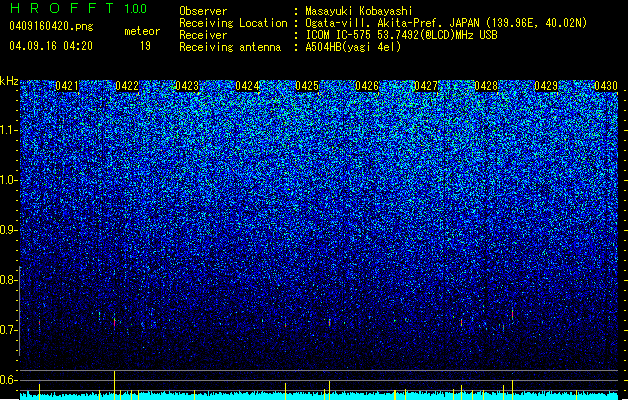Click the 0.8 frequency axis label

[x=9, y=280]
